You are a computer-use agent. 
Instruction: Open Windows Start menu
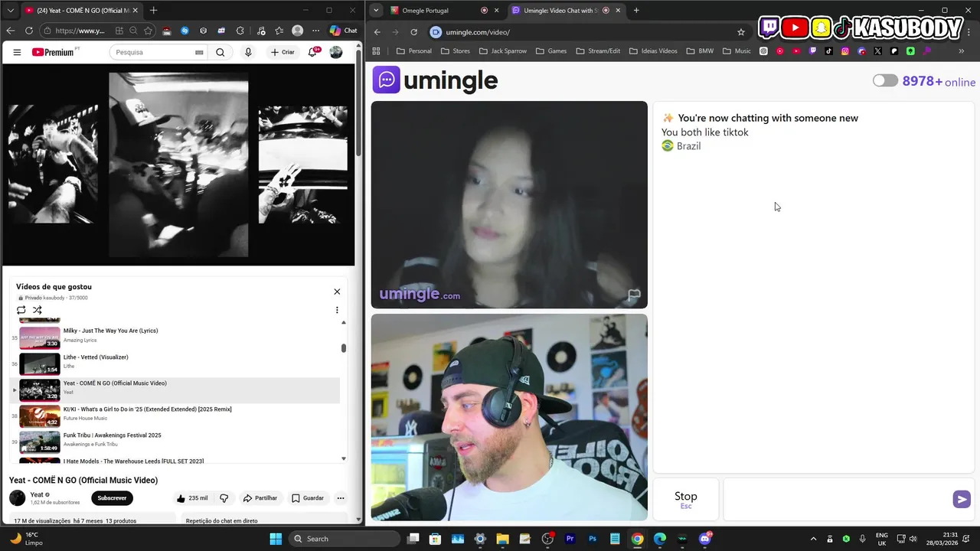coord(276,539)
